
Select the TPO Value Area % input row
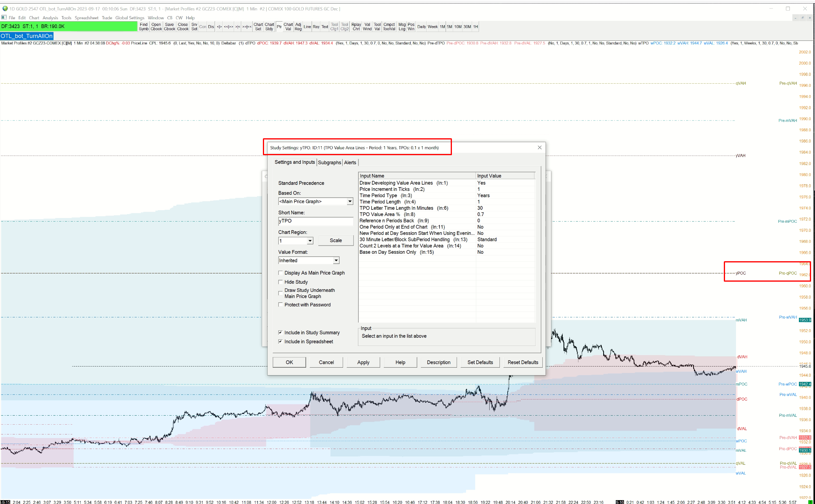click(x=417, y=214)
